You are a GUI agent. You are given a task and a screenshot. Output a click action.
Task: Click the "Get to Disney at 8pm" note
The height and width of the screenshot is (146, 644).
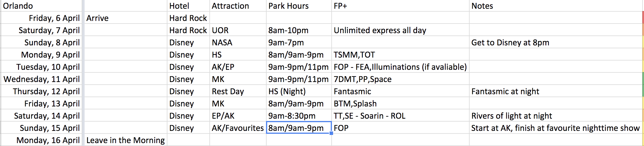pos(510,42)
